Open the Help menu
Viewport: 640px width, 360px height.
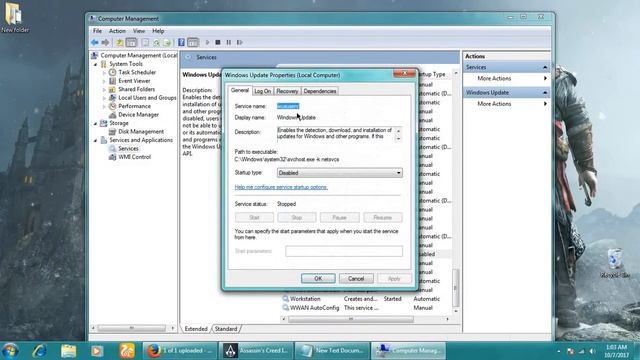tap(158, 31)
